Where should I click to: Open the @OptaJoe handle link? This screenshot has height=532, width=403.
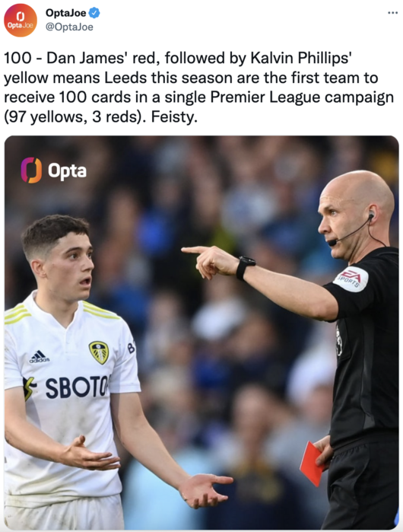(69, 27)
